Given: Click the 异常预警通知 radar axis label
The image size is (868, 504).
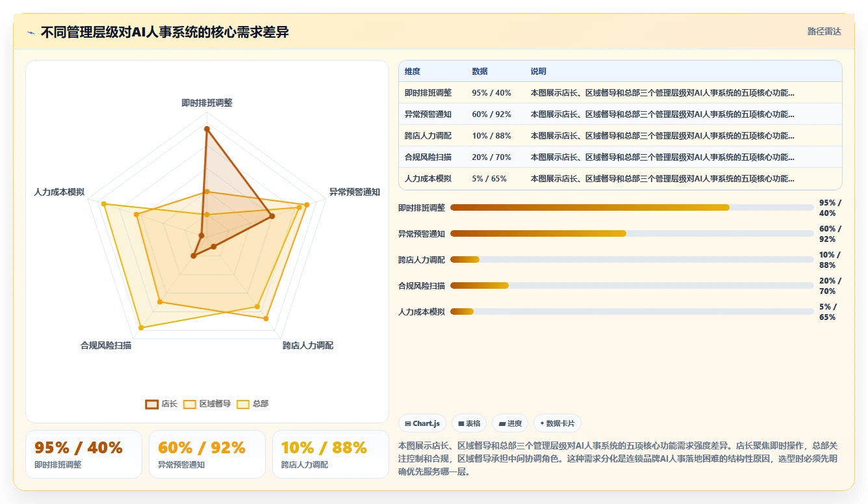Looking at the screenshot, I should coord(354,192).
